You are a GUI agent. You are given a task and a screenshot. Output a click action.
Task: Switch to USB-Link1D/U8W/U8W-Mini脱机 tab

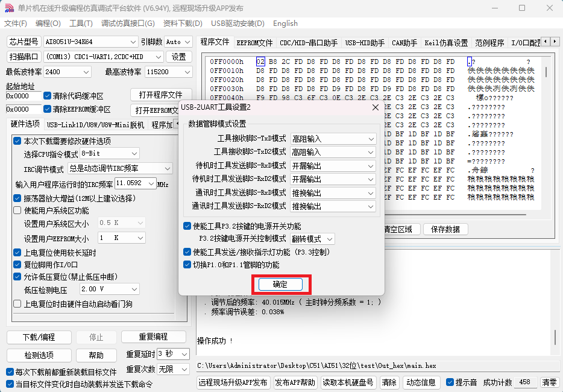point(95,125)
